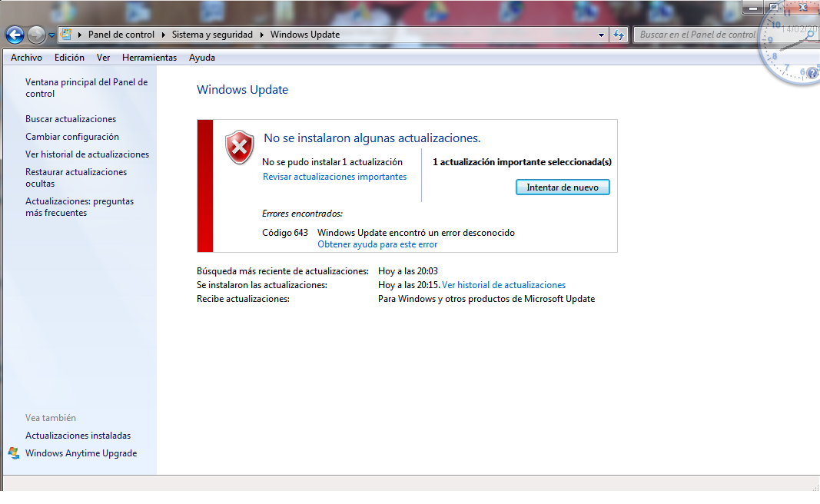Open Ver historial de actualizaciones next to 20:15

(x=503, y=285)
